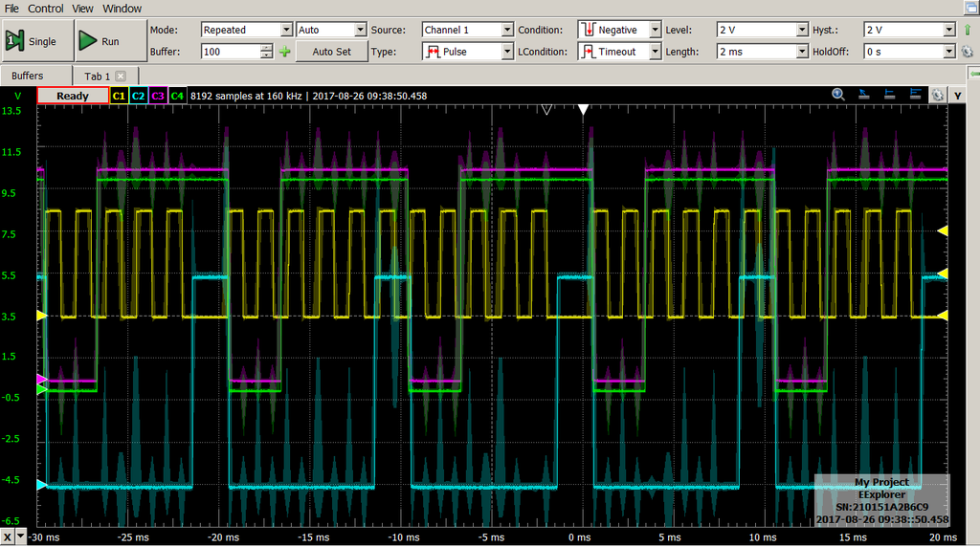The width and height of the screenshot is (980, 547).
Task: Click the zoom magnifier icon above plot
Action: point(838,95)
